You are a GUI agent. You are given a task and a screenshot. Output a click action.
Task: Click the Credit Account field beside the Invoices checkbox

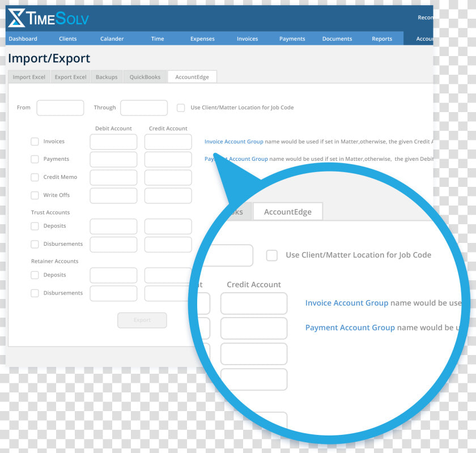tap(168, 142)
